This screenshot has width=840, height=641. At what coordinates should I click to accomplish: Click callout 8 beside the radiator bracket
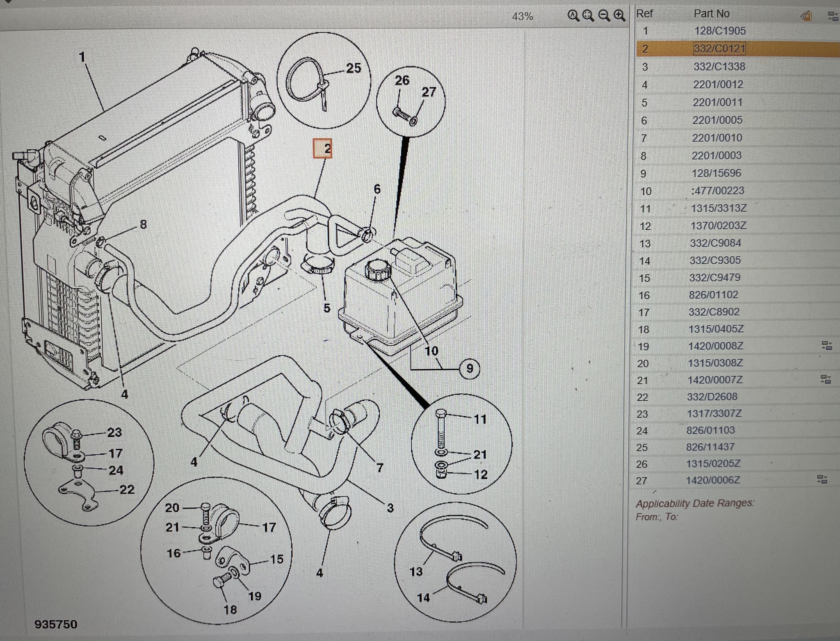tap(143, 224)
